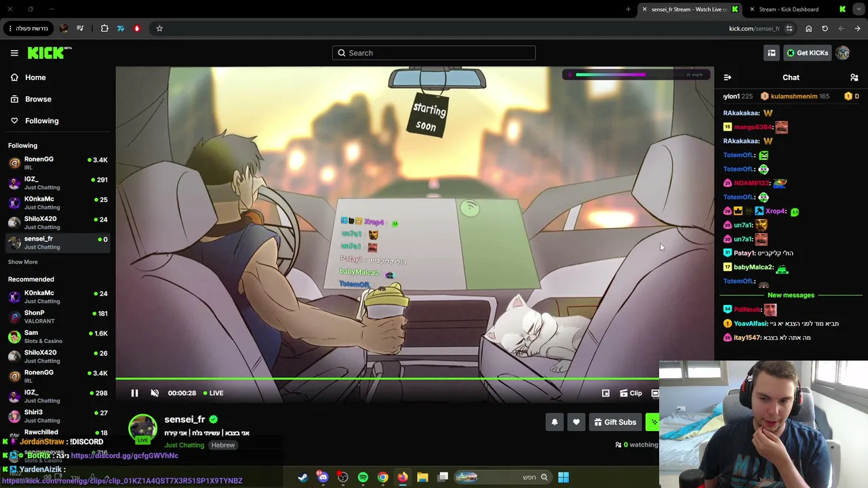The width and height of the screenshot is (868, 488).
Task: Open the Windows Start menu
Action: point(564,477)
